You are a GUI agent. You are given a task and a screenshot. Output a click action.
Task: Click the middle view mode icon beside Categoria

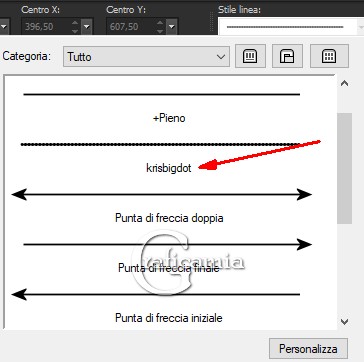coord(287,56)
